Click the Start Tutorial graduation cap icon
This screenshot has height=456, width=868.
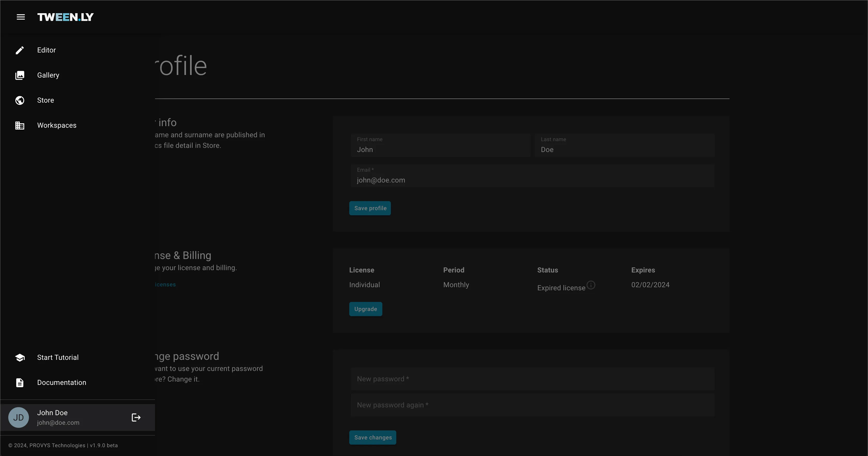pos(20,358)
